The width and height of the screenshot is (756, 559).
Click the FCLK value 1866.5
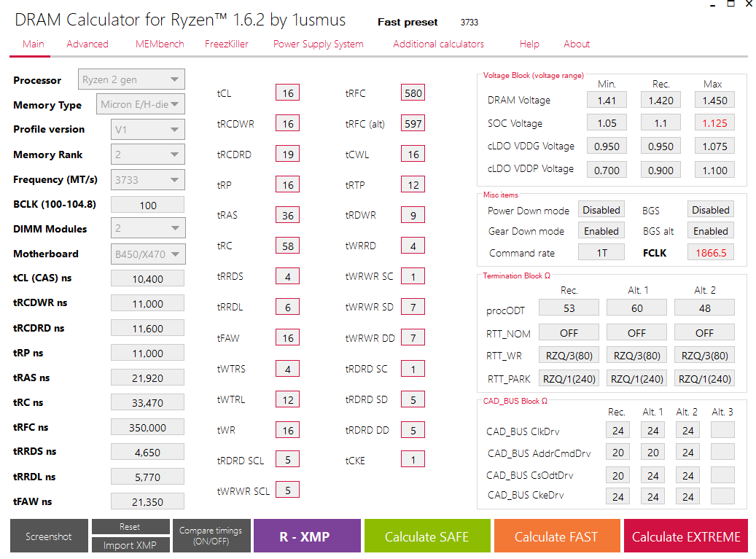click(x=711, y=252)
